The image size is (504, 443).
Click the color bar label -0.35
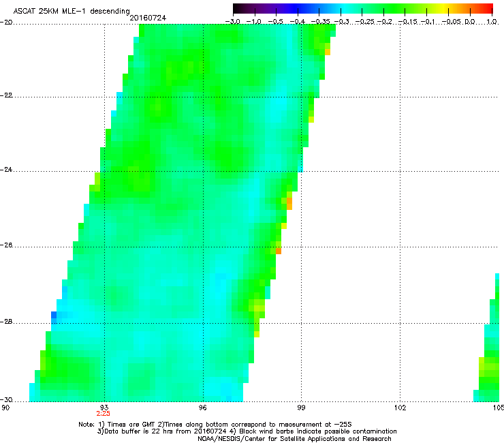click(319, 22)
